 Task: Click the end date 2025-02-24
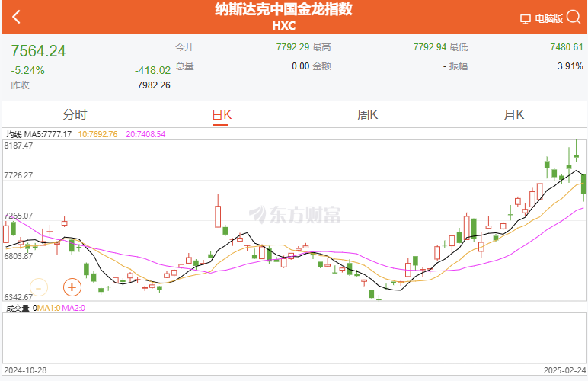564,370
